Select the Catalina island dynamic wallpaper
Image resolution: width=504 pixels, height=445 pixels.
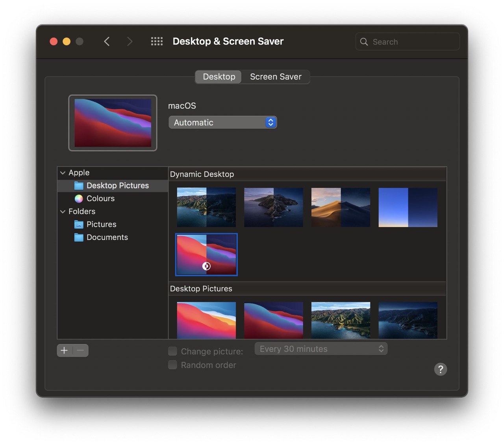(274, 207)
